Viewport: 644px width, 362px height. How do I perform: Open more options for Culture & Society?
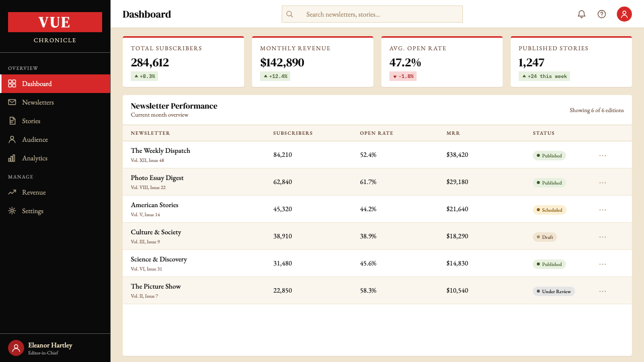pyautogui.click(x=603, y=237)
